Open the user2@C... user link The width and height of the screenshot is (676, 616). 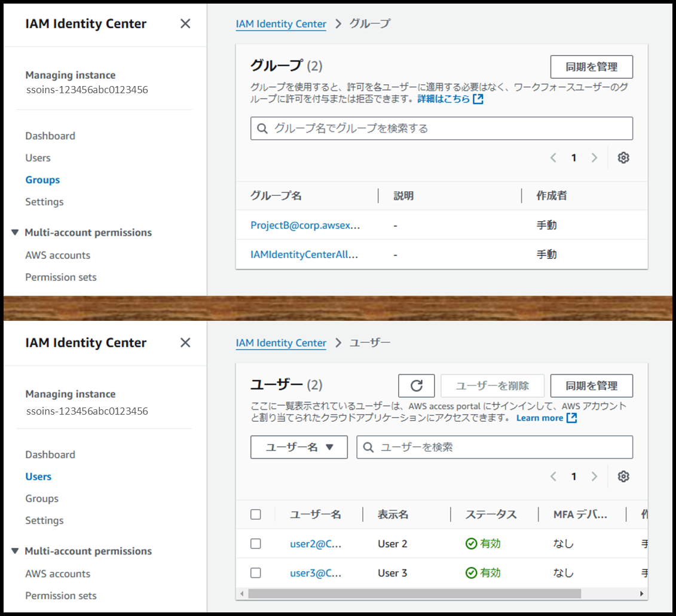316,544
